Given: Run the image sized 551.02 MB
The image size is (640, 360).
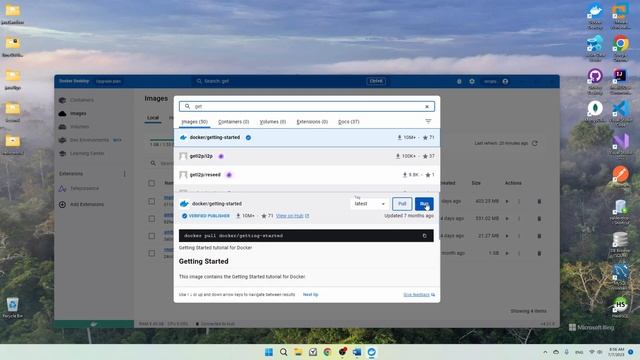Looking at the screenshot, I should coord(507,219).
